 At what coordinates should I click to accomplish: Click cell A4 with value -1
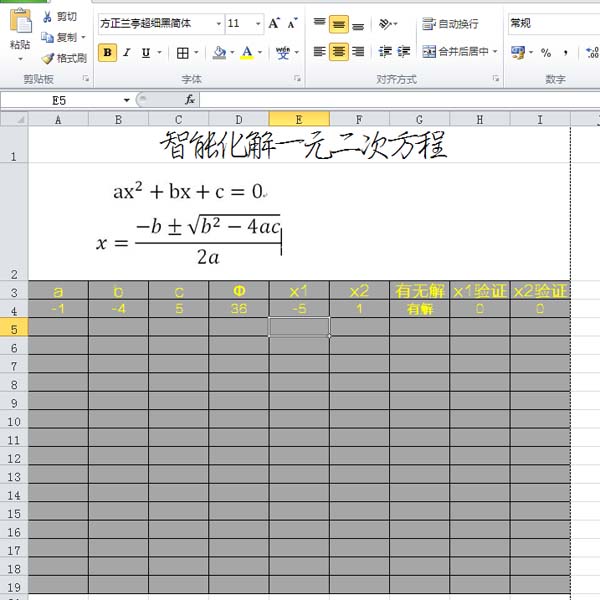pos(58,309)
